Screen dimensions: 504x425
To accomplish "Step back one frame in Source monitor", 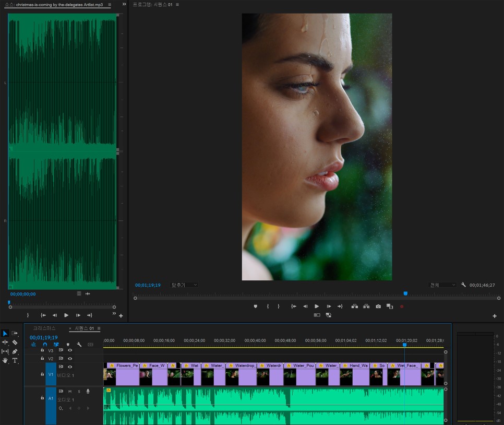I will 55,315.
